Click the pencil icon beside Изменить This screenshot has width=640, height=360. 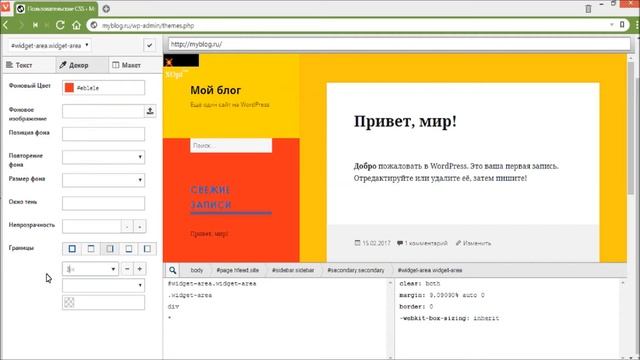click(x=458, y=243)
